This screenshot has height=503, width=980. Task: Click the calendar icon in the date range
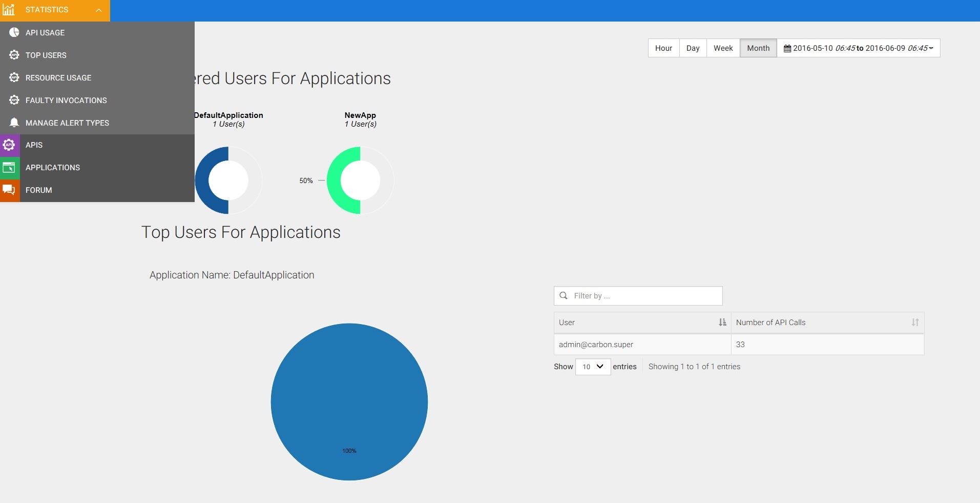[x=788, y=48]
